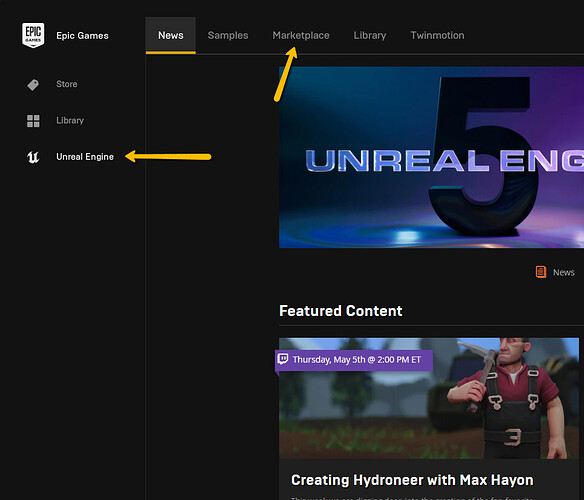Open the Store price-tag icon
The image size is (584, 500).
tap(33, 85)
